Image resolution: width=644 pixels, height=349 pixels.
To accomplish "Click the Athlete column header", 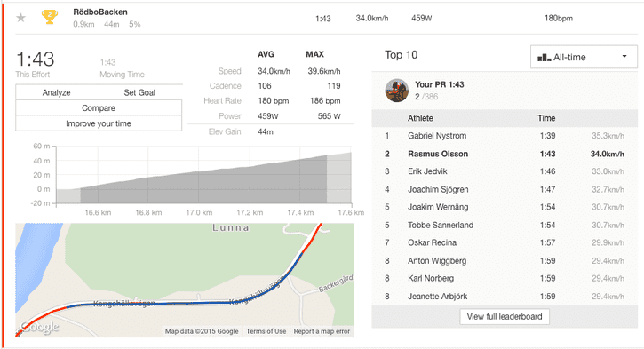I will pos(420,118).
